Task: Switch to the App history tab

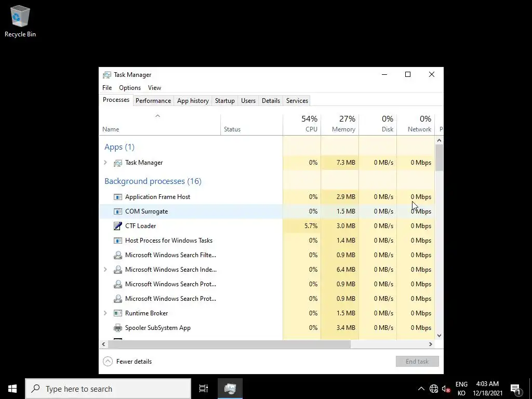Action: click(193, 101)
